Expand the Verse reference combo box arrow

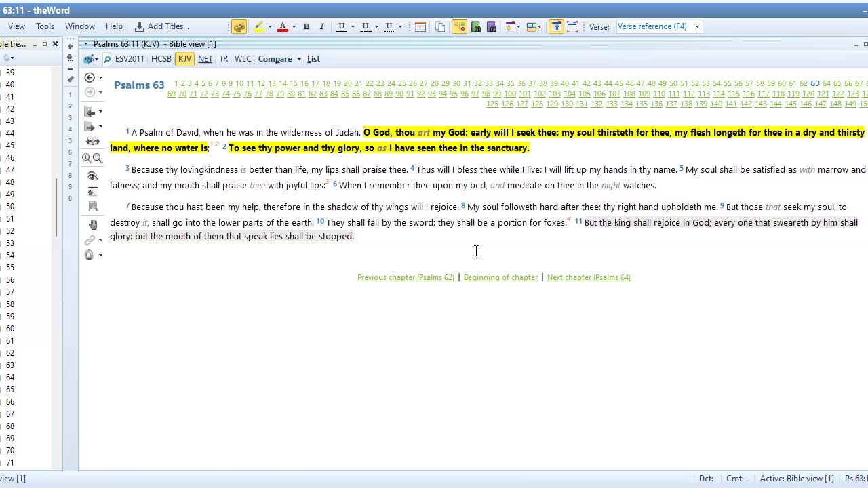[x=696, y=27]
